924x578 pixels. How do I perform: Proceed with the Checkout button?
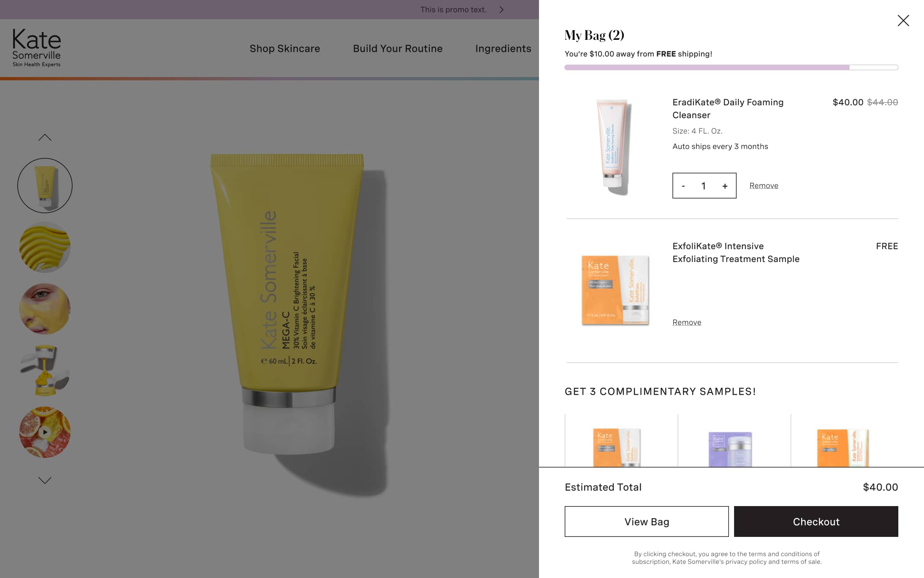(816, 521)
